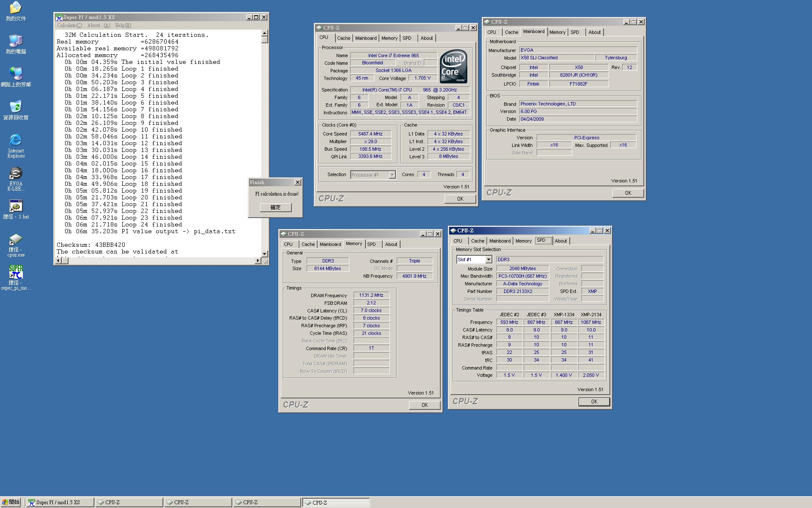Click OK in the SPD CPU-Z window
The width and height of the screenshot is (812, 508).
[x=594, y=401]
